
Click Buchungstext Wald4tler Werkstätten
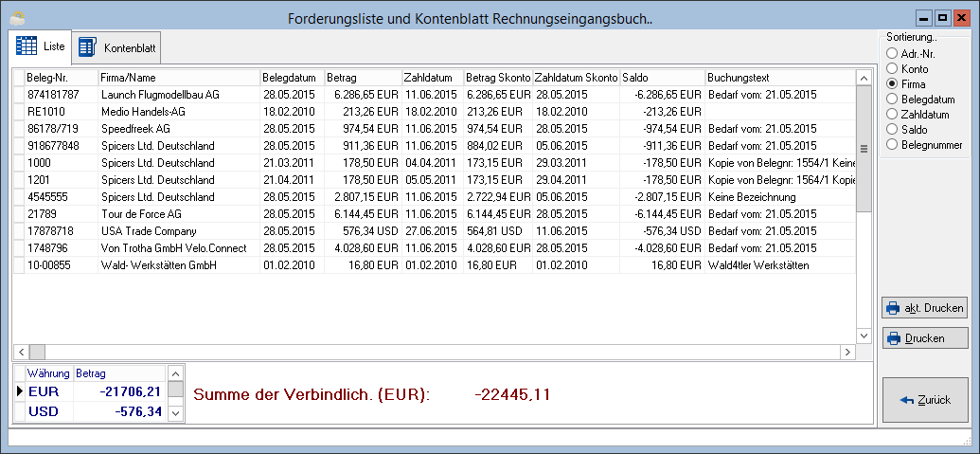tap(758, 265)
